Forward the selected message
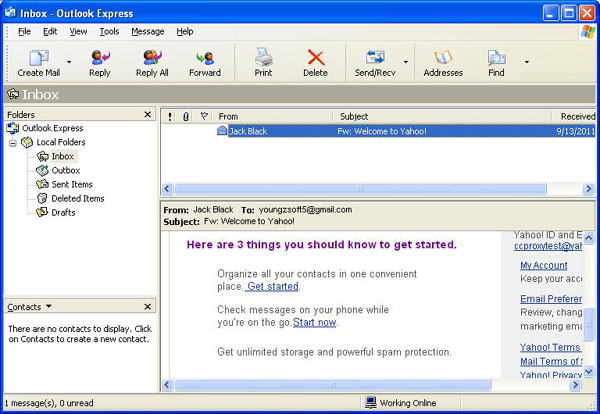This screenshot has width=600, height=414. coord(205,63)
